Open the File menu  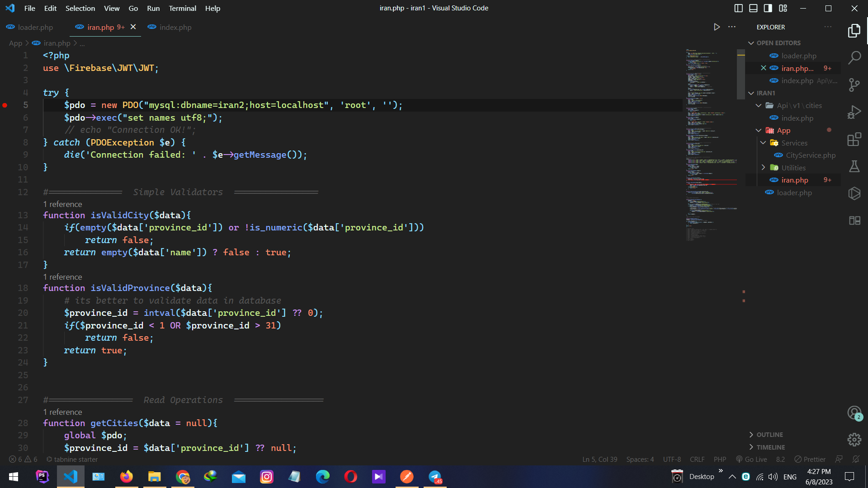pos(30,8)
